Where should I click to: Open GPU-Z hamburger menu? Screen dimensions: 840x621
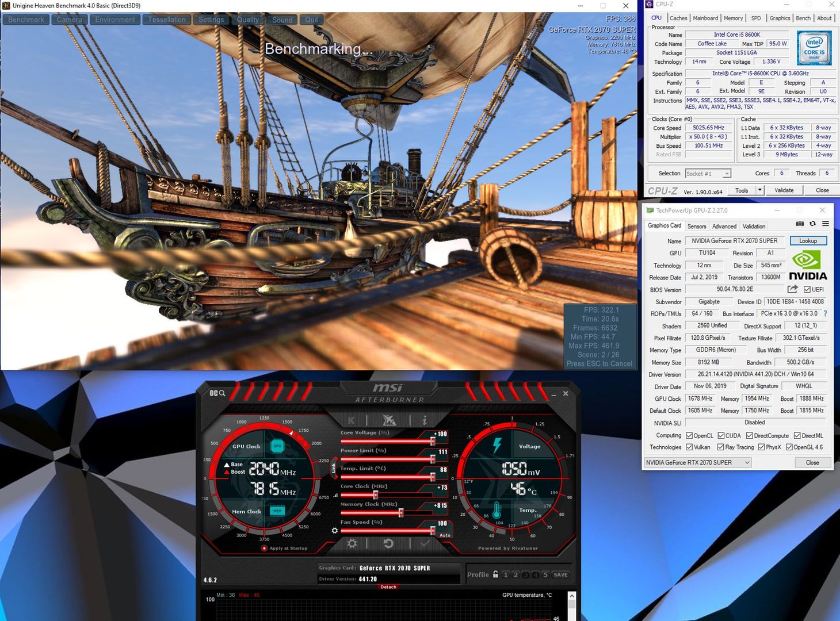tap(825, 224)
